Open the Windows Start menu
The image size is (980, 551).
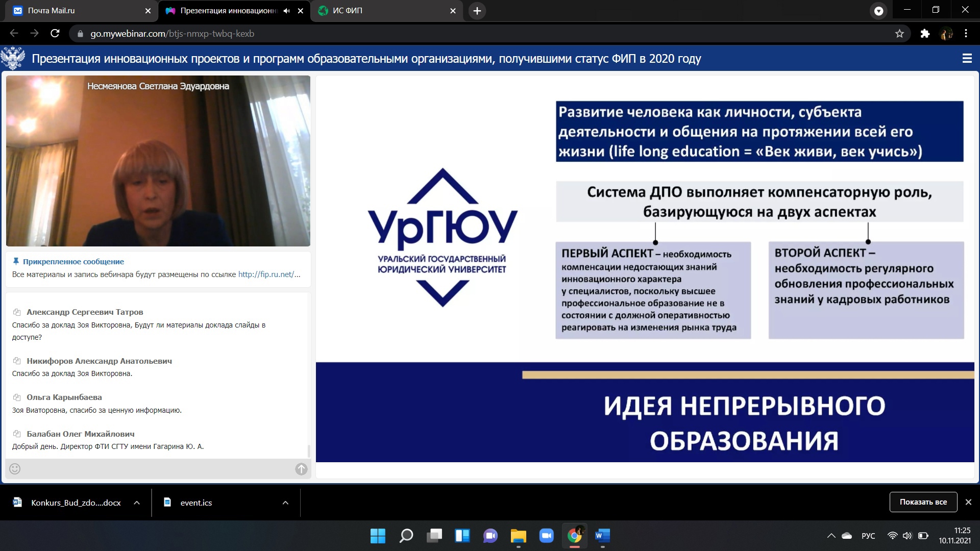point(378,536)
